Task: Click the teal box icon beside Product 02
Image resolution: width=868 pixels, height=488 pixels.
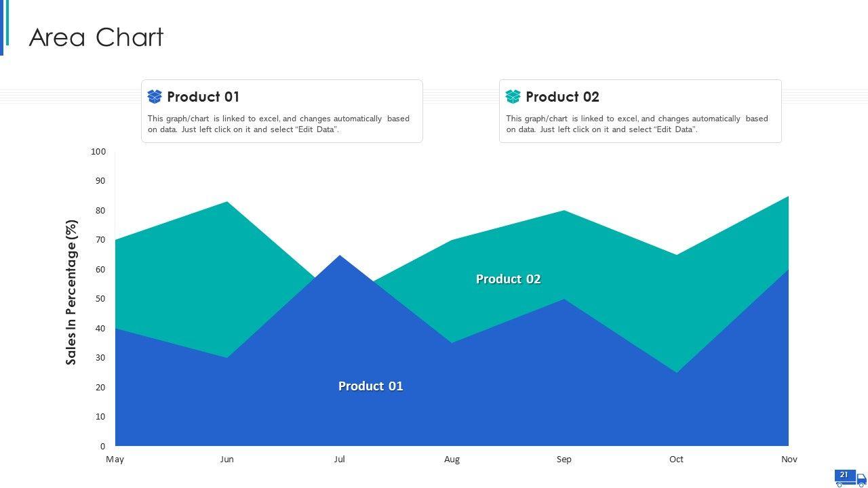Action: pyautogui.click(x=513, y=97)
